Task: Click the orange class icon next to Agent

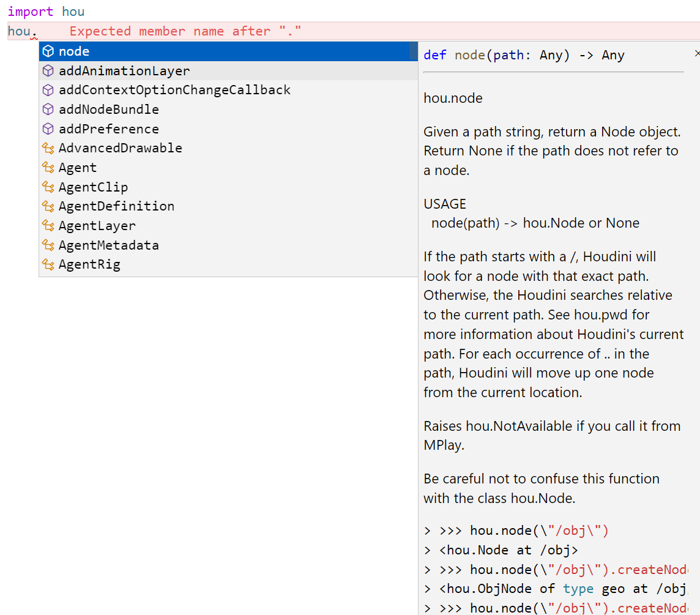Action: (48, 167)
